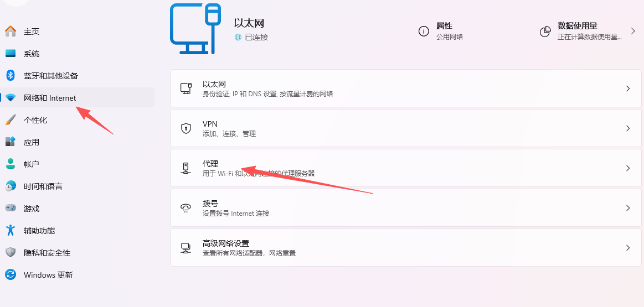Open 属性 公用网络 link
644x307 pixels.
pos(441,31)
